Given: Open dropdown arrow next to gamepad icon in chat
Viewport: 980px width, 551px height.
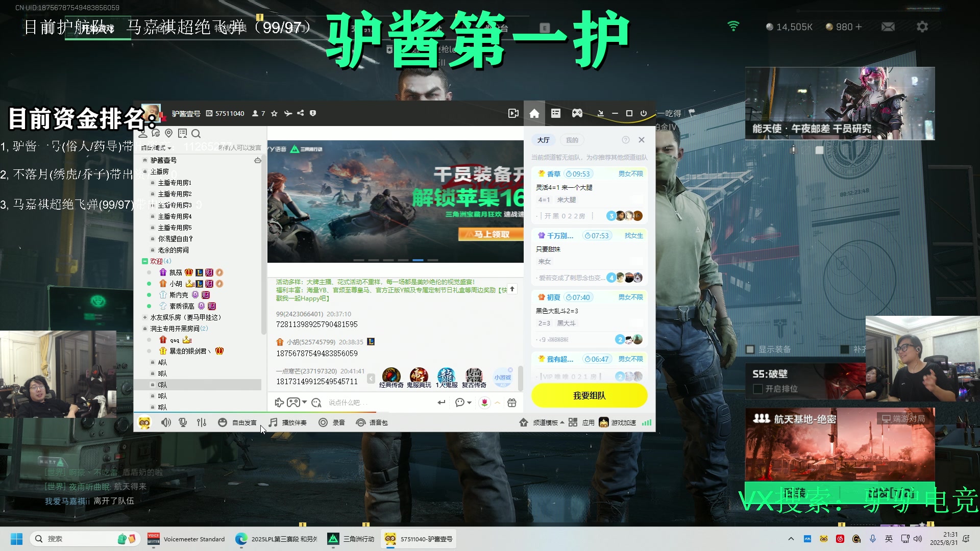Looking at the screenshot, I should coord(305,403).
